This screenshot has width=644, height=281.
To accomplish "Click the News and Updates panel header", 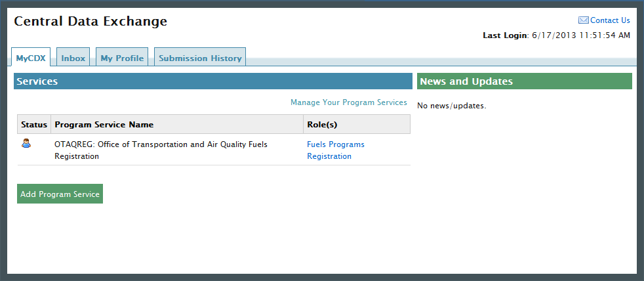I will (524, 81).
